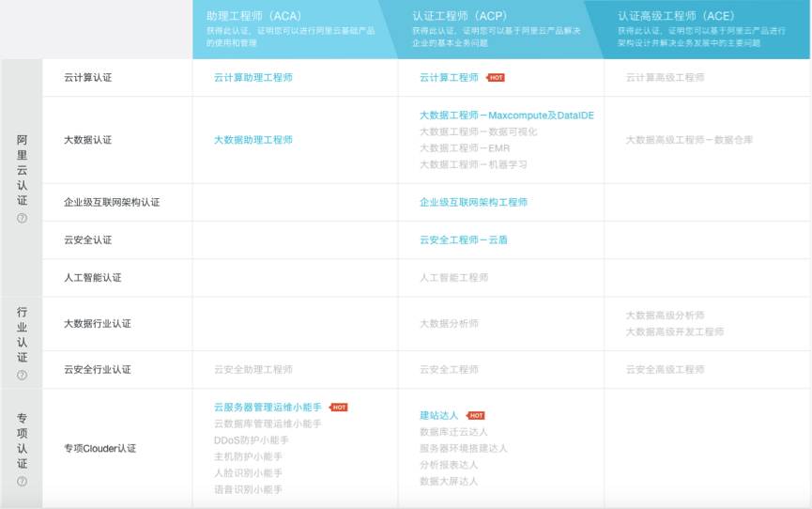Click the HOT badge beside 云计算工程师
This screenshot has height=509, width=812.
[496, 78]
